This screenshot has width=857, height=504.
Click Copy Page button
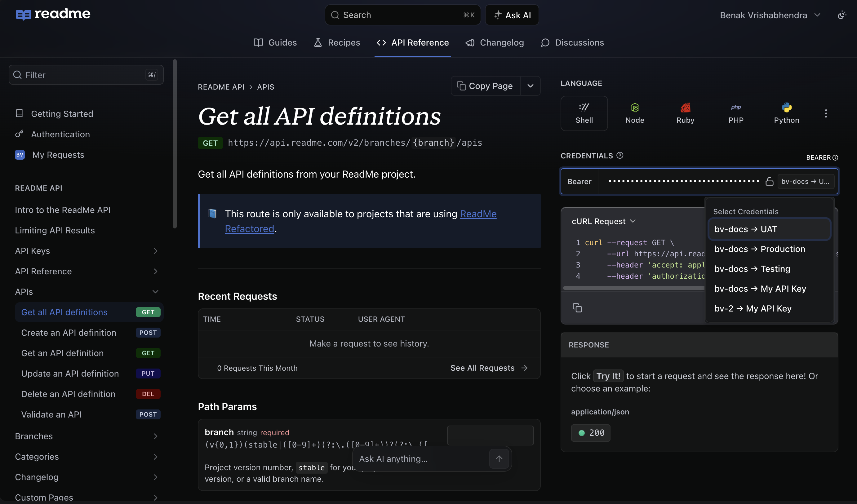coord(485,86)
